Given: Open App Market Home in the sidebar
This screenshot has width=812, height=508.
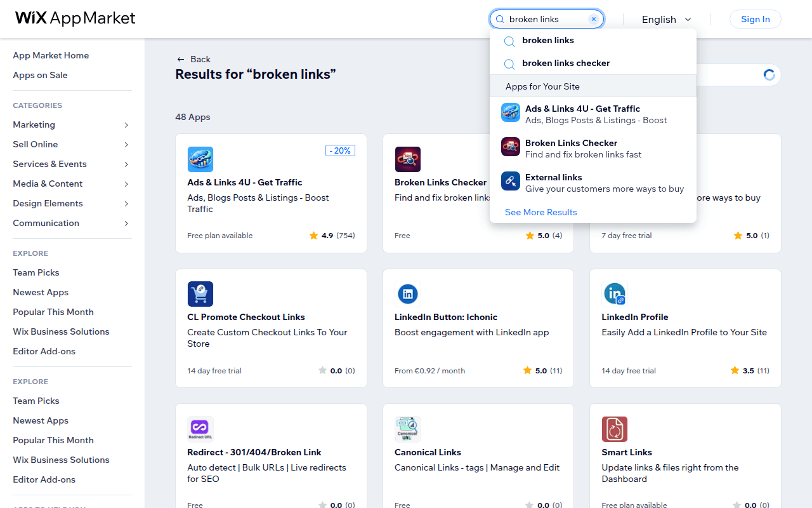Looking at the screenshot, I should [51, 55].
